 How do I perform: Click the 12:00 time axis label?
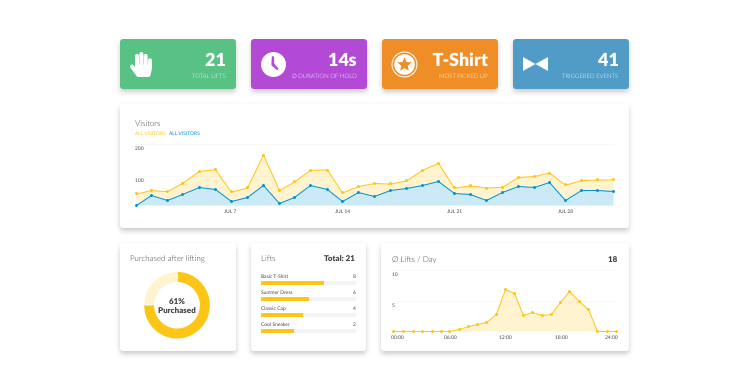pyautogui.click(x=506, y=337)
